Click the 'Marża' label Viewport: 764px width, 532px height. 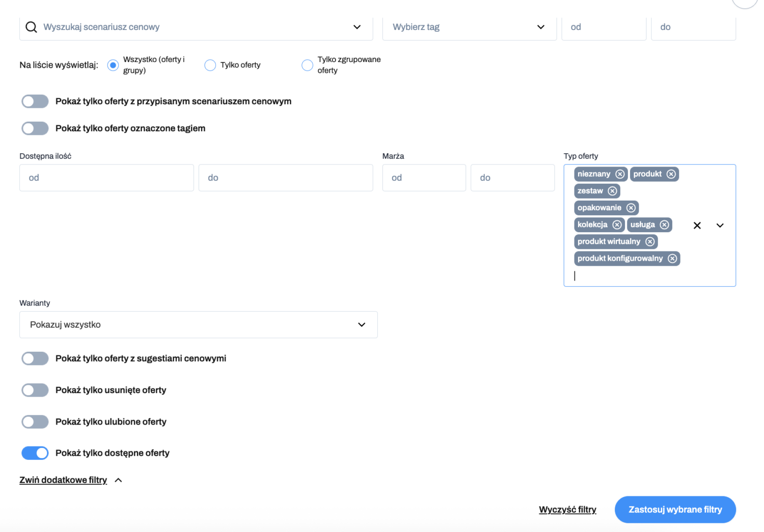point(393,156)
